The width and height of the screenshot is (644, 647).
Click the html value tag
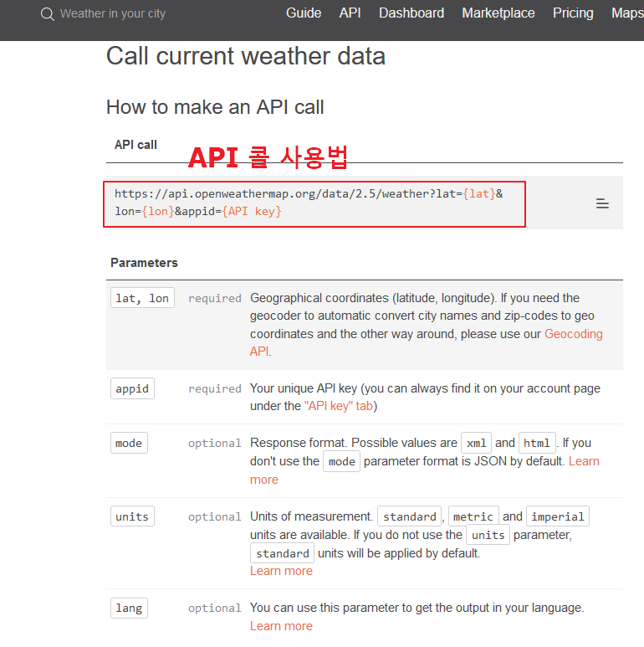tap(537, 443)
